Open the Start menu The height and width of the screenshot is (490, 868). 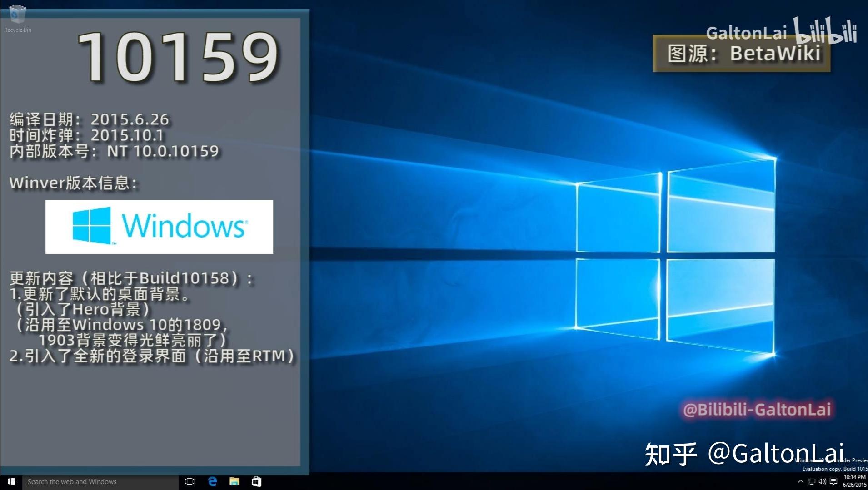click(x=11, y=481)
